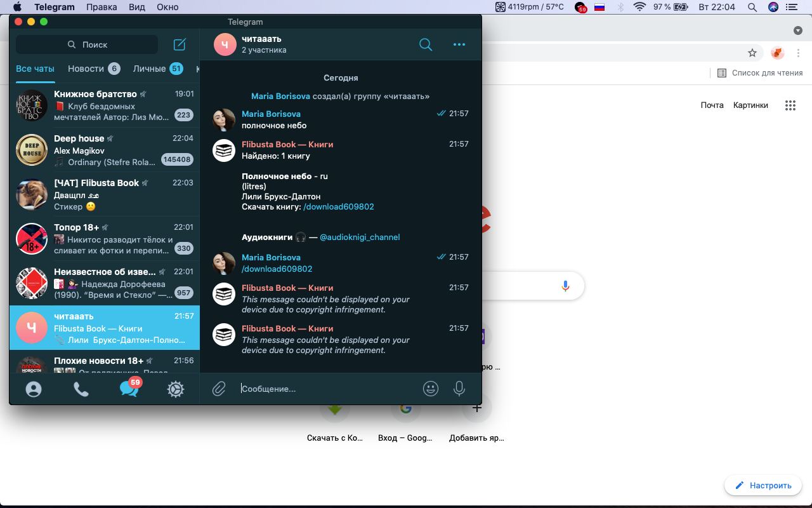This screenshot has height=508, width=812.
Task: Open the Окно menu
Action: click(167, 7)
